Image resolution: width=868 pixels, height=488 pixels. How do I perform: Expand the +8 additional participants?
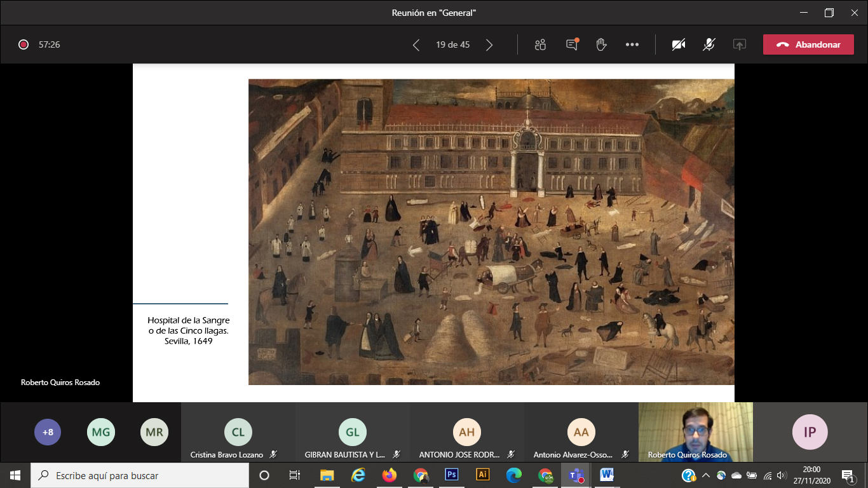[x=48, y=432]
